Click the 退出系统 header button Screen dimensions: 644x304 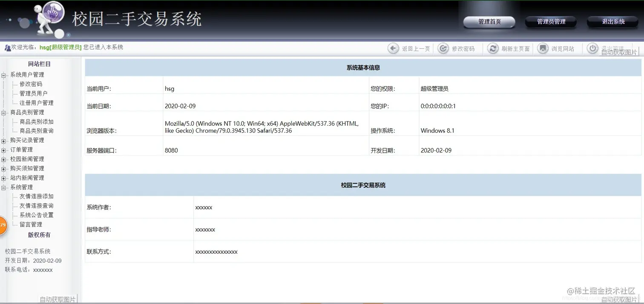[x=613, y=22]
